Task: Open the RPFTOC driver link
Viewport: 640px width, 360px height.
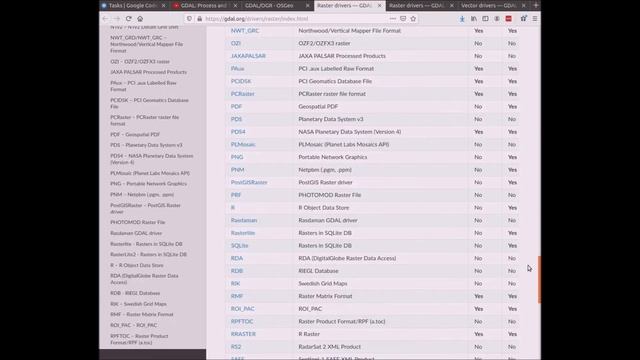Action: click(242, 322)
